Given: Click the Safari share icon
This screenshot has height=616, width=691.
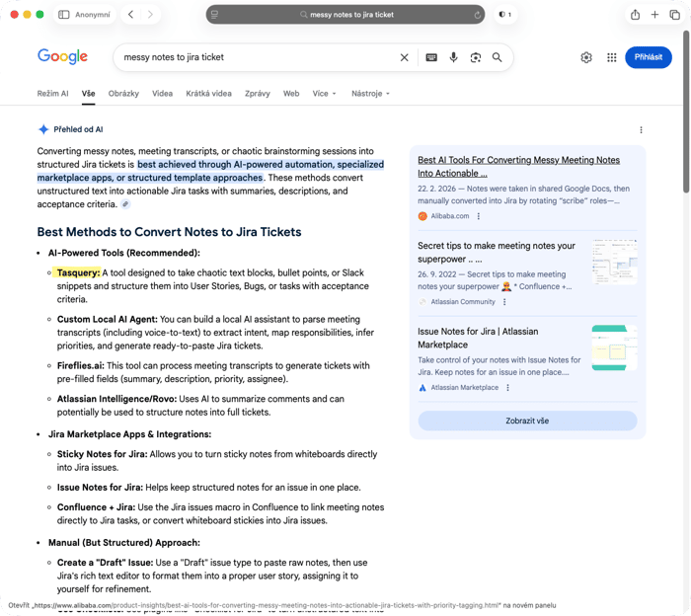Looking at the screenshot, I should pyautogui.click(x=635, y=15).
